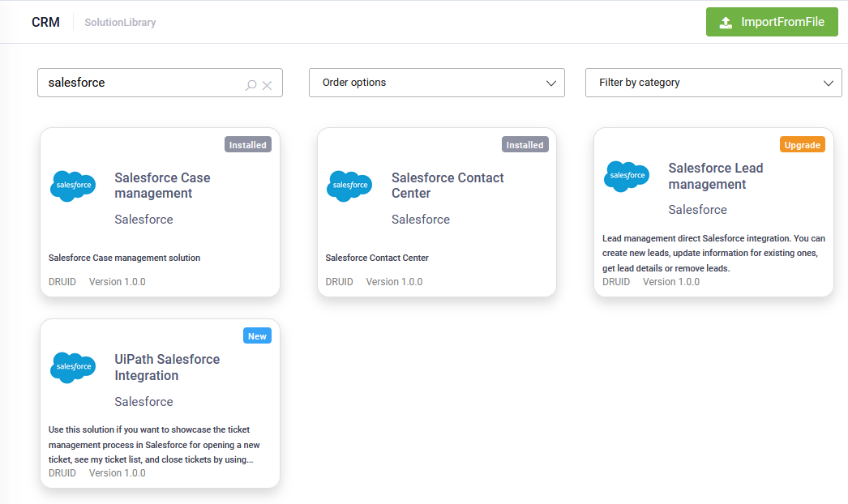Click inside the search input field
Screen dimensions: 848x504
tap(138, 83)
